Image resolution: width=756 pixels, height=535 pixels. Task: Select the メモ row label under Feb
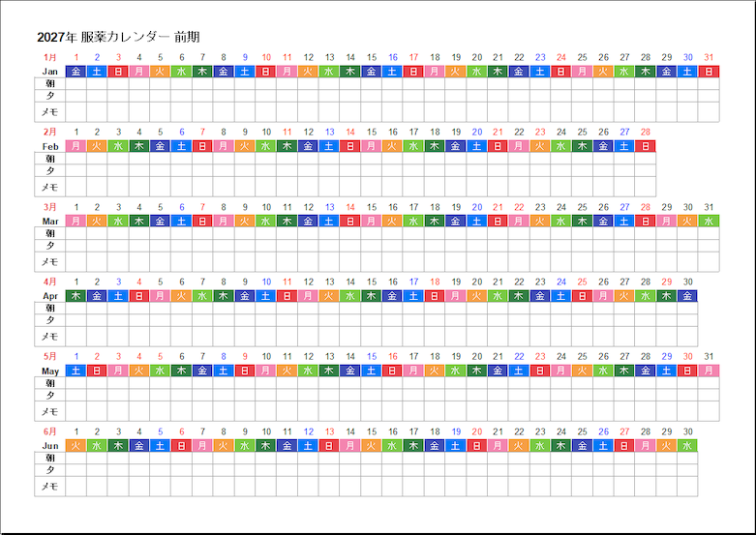pos(49,187)
